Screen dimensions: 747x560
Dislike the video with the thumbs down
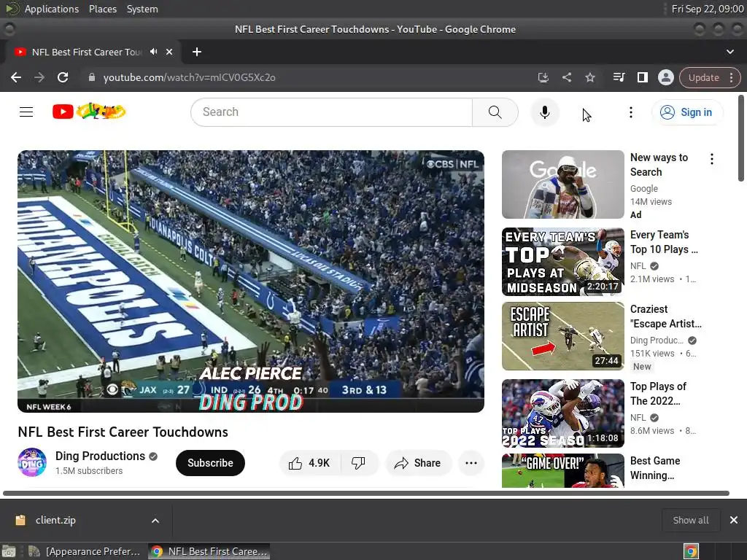(358, 463)
